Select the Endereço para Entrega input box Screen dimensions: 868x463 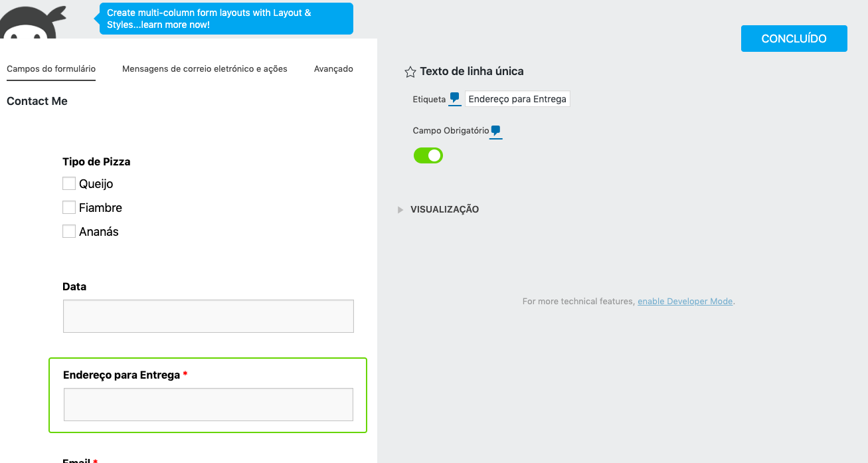pyautogui.click(x=209, y=405)
